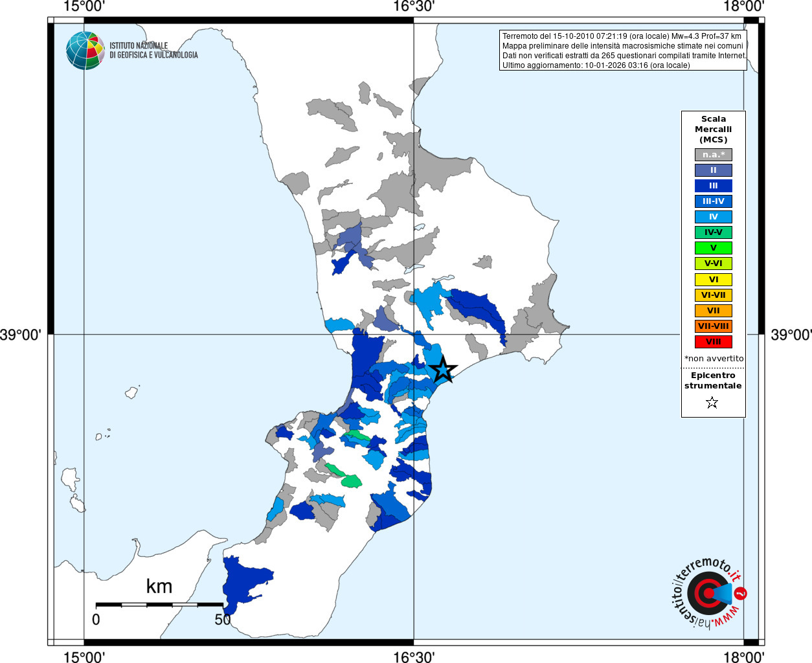Click the large dark blue municipality near Sicily strait
812x663 pixels.
pos(243,583)
